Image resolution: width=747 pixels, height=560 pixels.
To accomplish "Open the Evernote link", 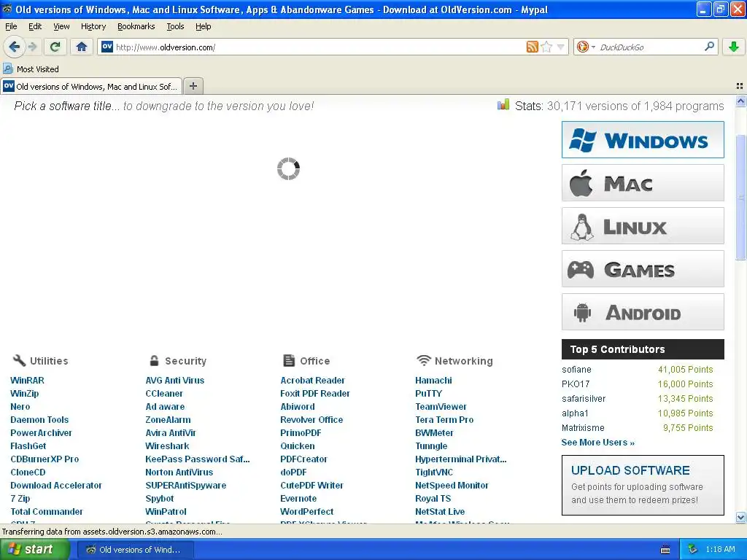I will pos(298,499).
